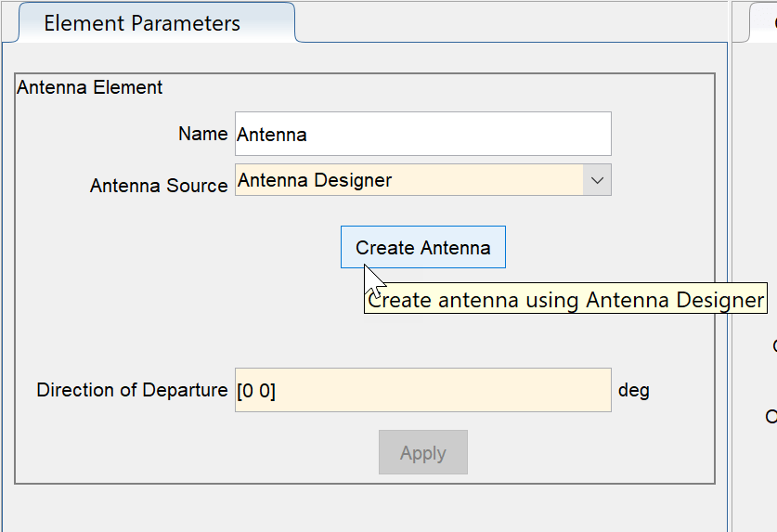Select the Antenna Designer text in combo box
Viewport: 777px width, 532px height.
pyautogui.click(x=315, y=180)
